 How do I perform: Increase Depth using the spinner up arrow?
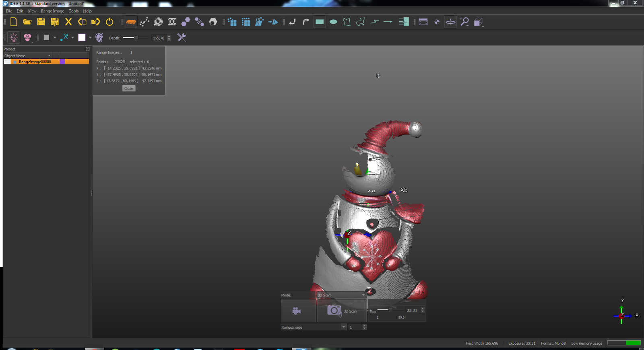pos(169,36)
